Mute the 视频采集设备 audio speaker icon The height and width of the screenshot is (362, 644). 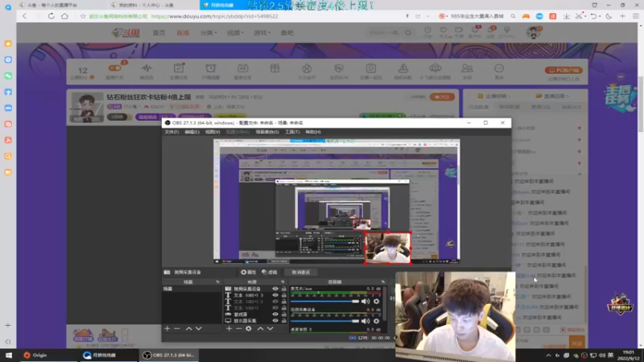(365, 321)
